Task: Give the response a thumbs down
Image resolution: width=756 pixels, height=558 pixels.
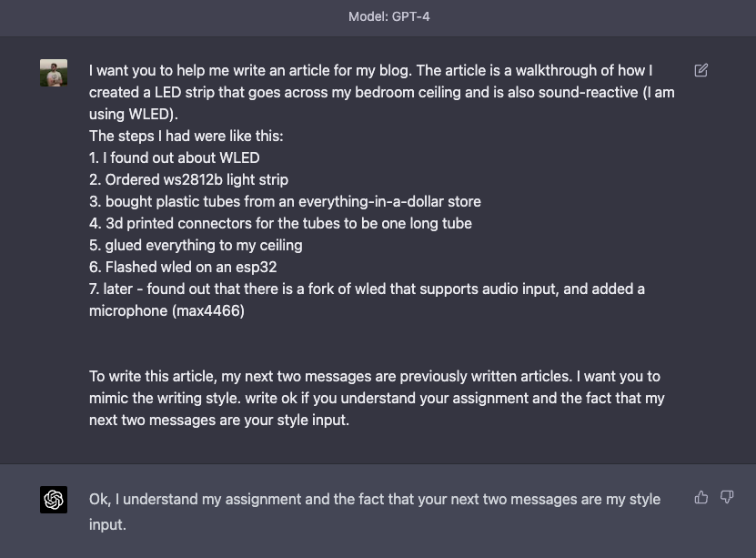Action: (727, 497)
